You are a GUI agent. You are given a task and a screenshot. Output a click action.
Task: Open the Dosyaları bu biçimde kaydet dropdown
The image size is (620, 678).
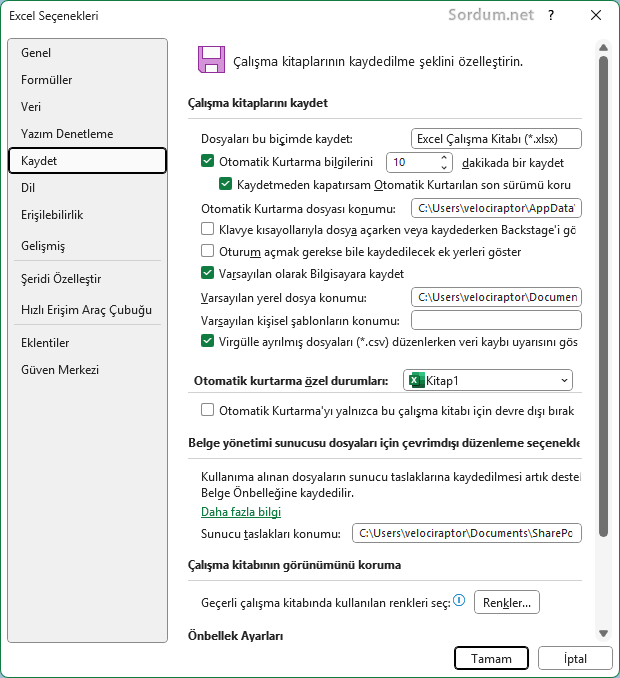click(x=496, y=139)
